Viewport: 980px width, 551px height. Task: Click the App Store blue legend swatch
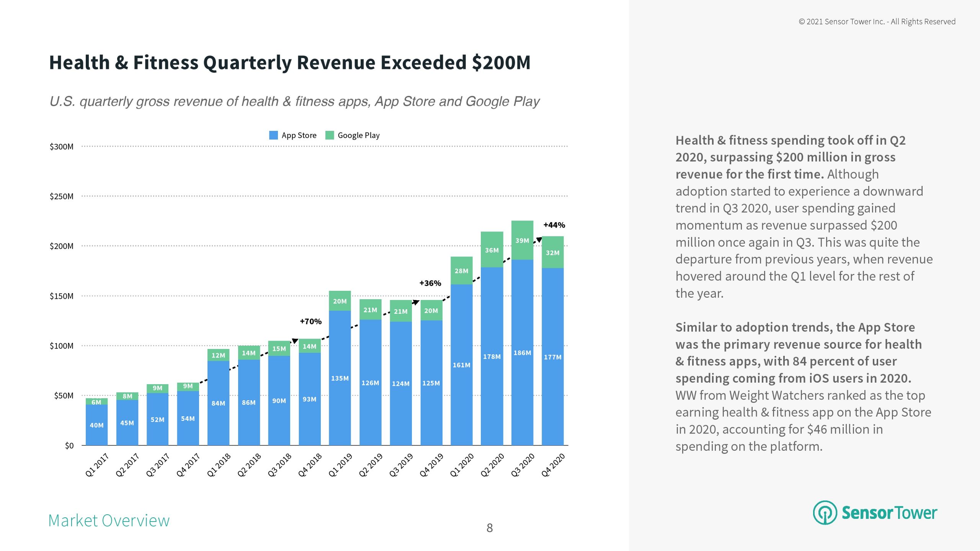pyautogui.click(x=273, y=135)
